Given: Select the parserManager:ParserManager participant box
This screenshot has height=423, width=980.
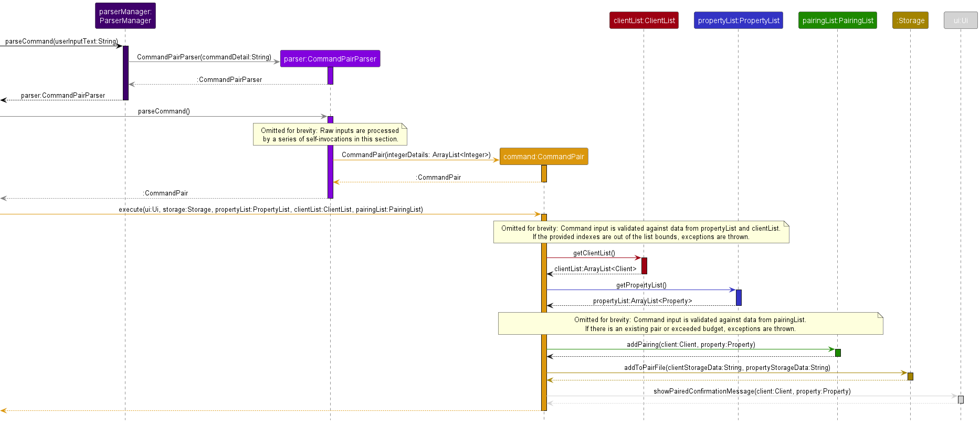Looking at the screenshot, I should point(125,16).
